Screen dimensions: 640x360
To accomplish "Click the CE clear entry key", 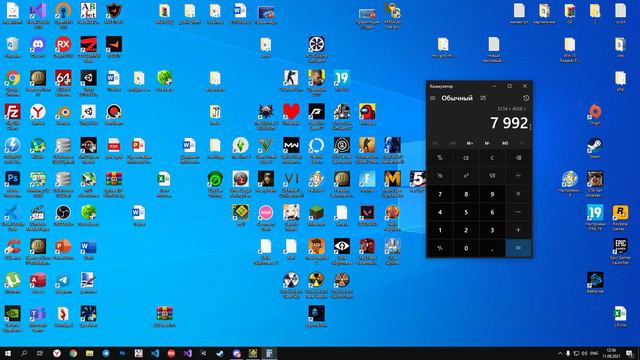I will [x=466, y=158].
